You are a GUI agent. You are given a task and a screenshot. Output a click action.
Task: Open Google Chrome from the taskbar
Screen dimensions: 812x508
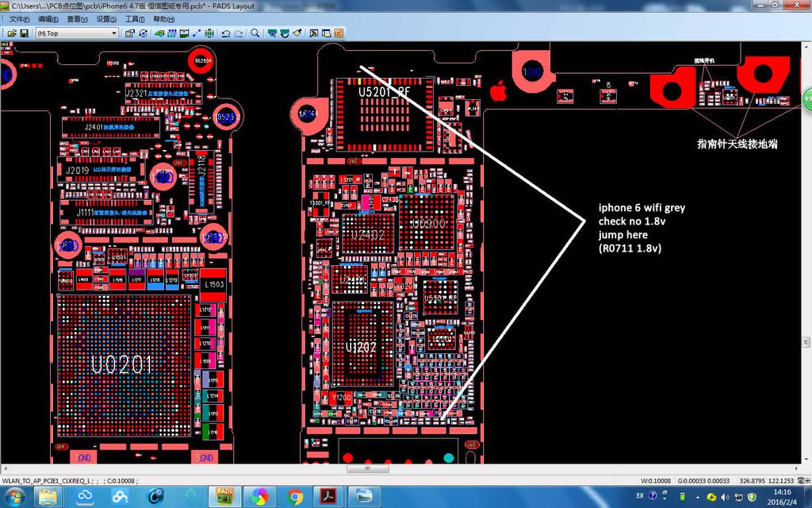pos(295,497)
